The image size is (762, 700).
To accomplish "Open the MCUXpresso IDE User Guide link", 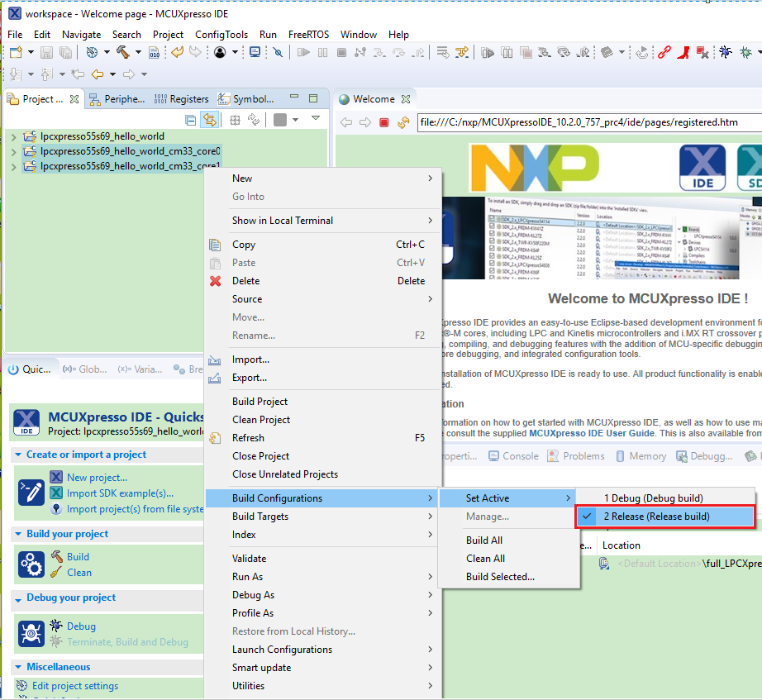I will (x=591, y=433).
